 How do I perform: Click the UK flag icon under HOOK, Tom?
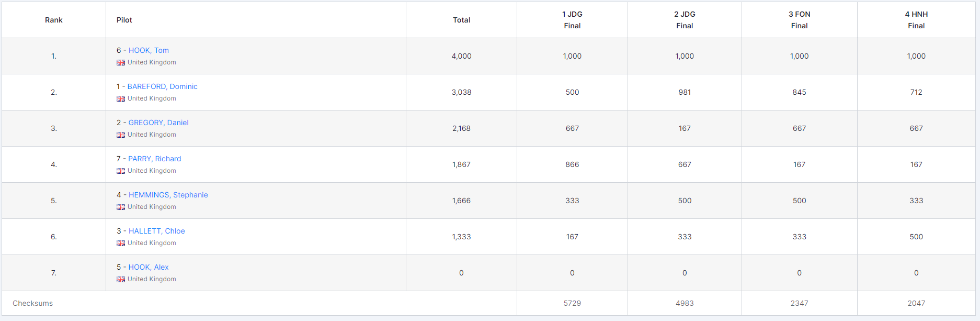click(x=121, y=63)
